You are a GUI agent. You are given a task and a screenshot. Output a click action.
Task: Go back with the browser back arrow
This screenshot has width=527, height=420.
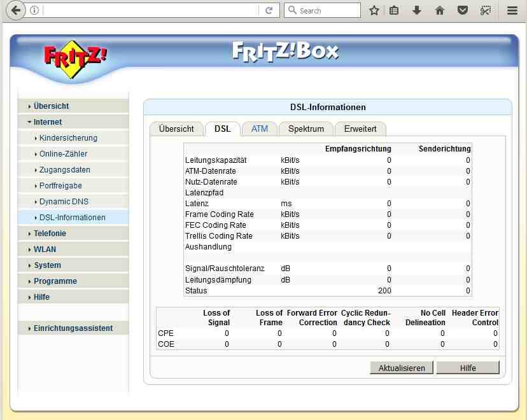click(16, 10)
